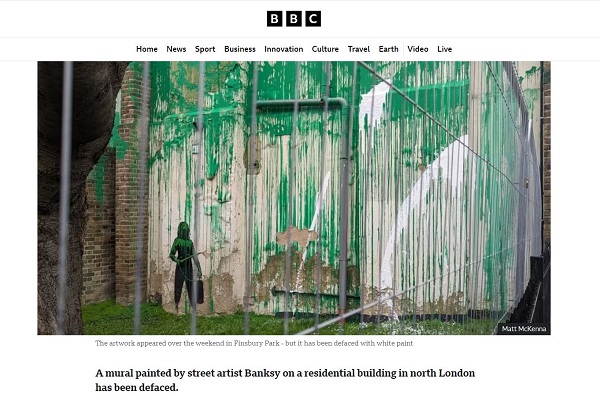Image resolution: width=600 pixels, height=400 pixels.
Task: Open the Live page
Action: (444, 49)
